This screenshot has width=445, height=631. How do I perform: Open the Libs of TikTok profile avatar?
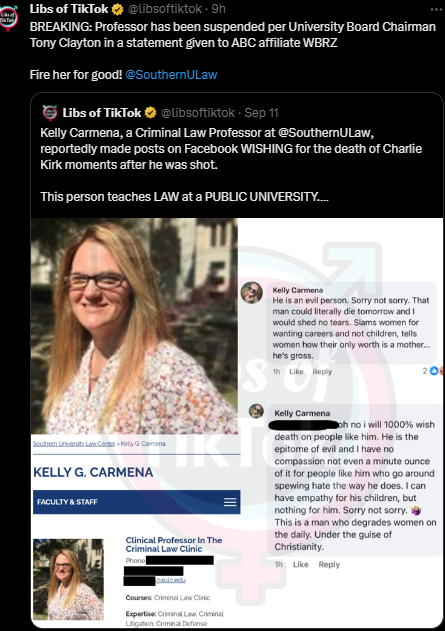click(9, 18)
